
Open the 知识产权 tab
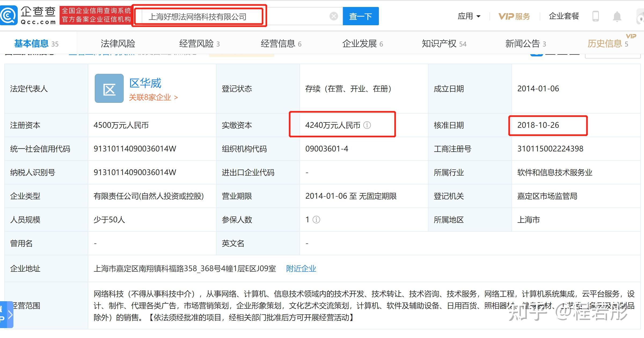tap(444, 43)
